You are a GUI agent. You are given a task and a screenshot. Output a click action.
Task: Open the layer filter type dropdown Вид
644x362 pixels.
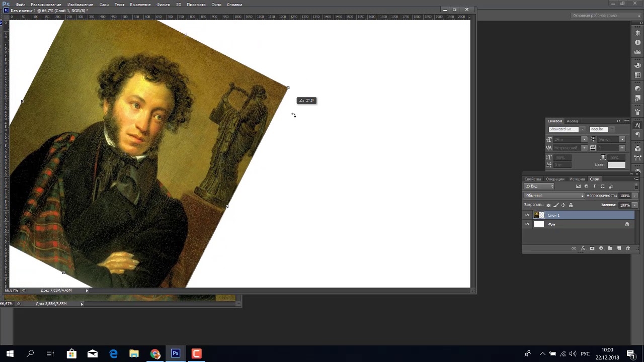coord(539,187)
